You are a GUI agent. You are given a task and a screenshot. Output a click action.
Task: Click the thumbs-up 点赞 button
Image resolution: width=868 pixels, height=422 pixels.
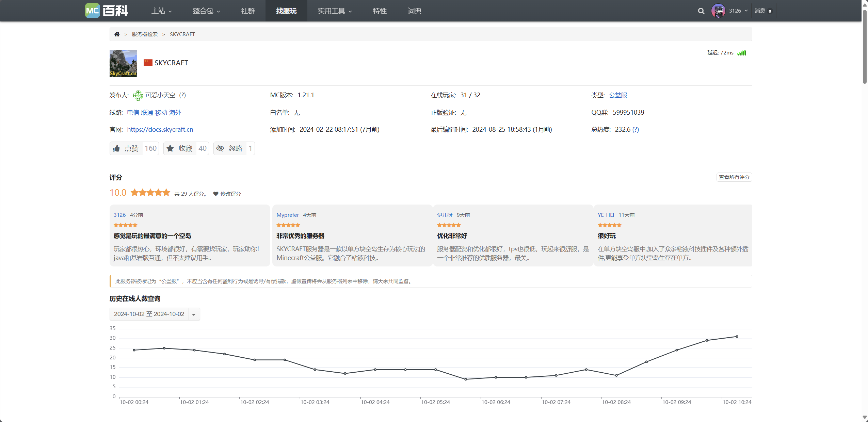point(134,148)
